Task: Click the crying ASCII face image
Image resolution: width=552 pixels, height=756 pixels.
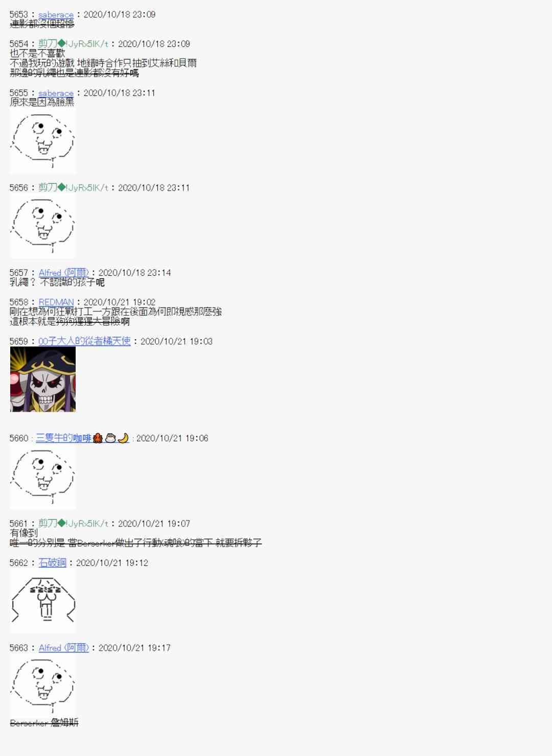Action: (43, 601)
